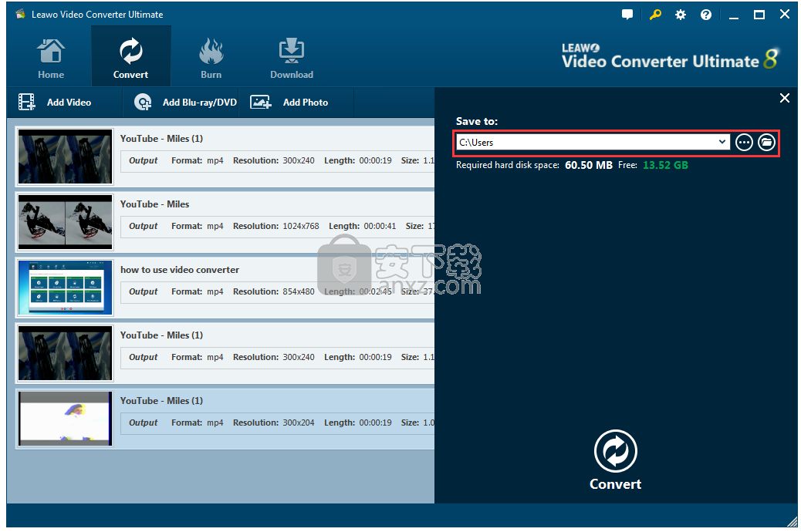Click the big Convert circular icon
The height and width of the screenshot is (532, 801).
[x=616, y=451]
